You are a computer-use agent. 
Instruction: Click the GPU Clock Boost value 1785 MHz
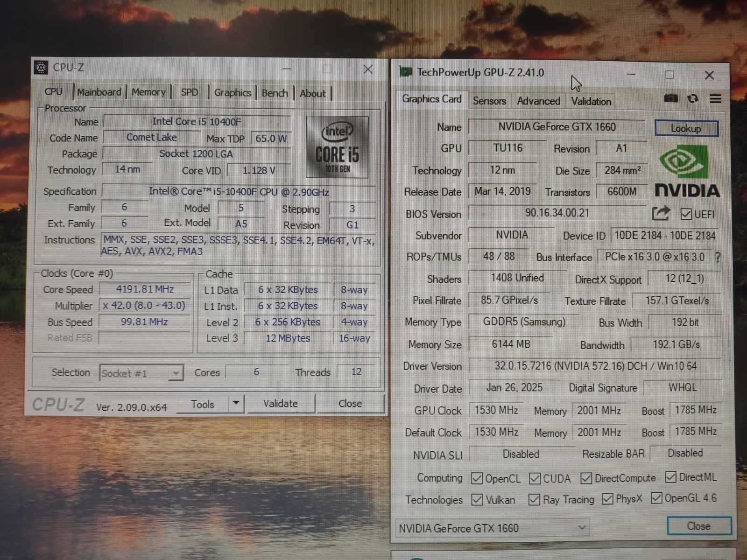pyautogui.click(x=696, y=410)
